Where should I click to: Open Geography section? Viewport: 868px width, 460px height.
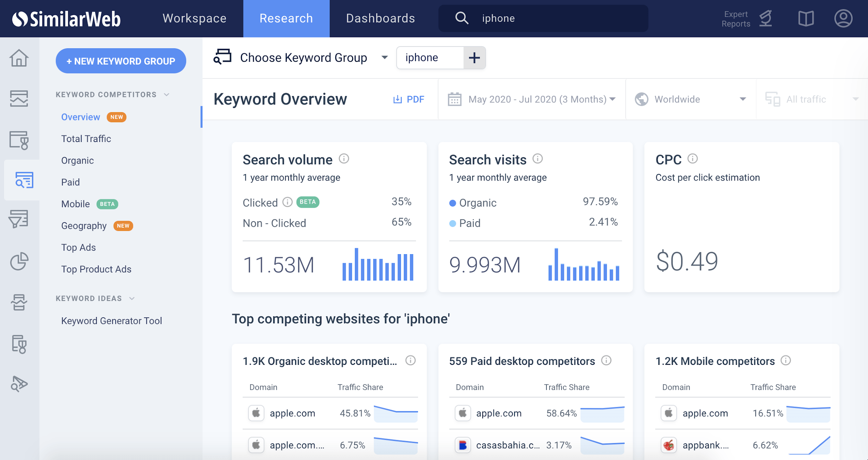84,226
